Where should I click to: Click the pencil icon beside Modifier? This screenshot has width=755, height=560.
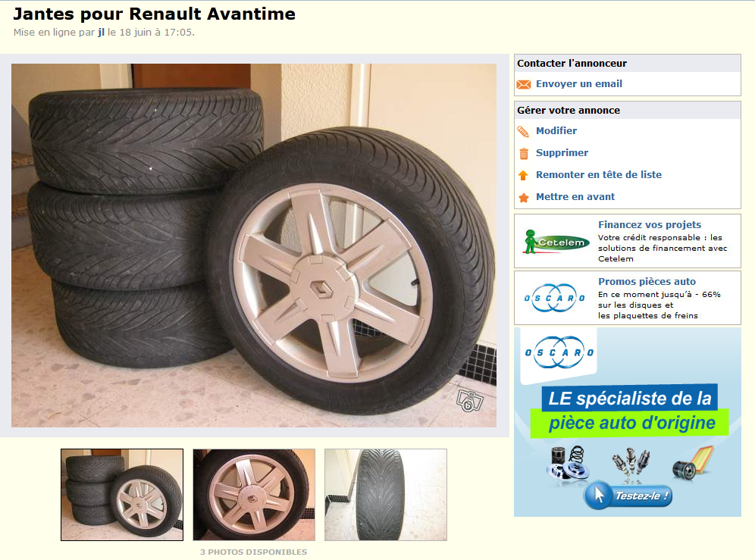point(523,131)
